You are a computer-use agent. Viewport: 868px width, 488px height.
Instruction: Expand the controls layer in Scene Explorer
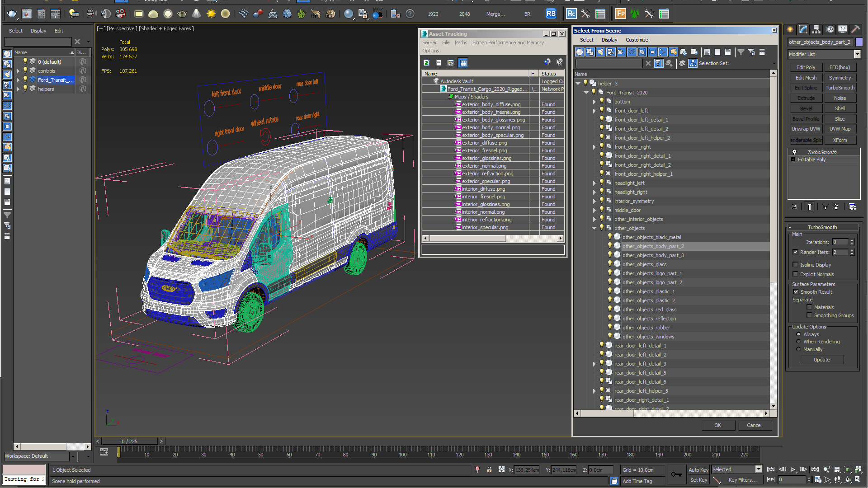18,71
